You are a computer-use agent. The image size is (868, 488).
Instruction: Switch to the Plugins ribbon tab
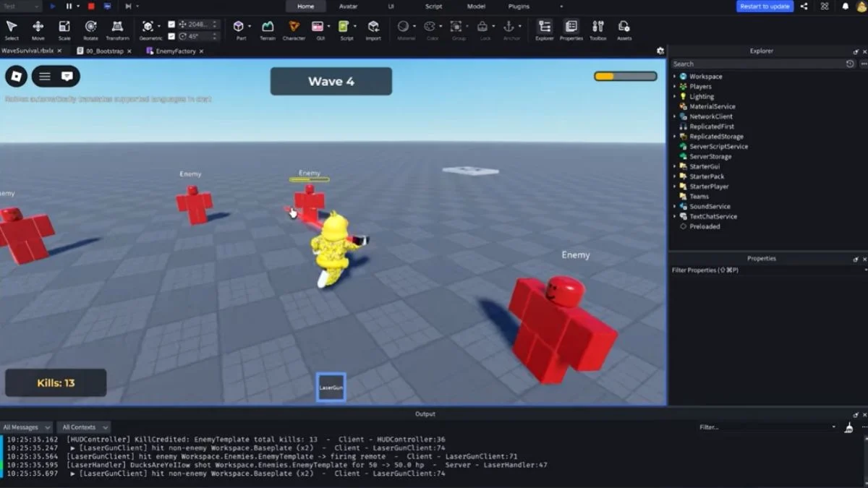click(519, 6)
